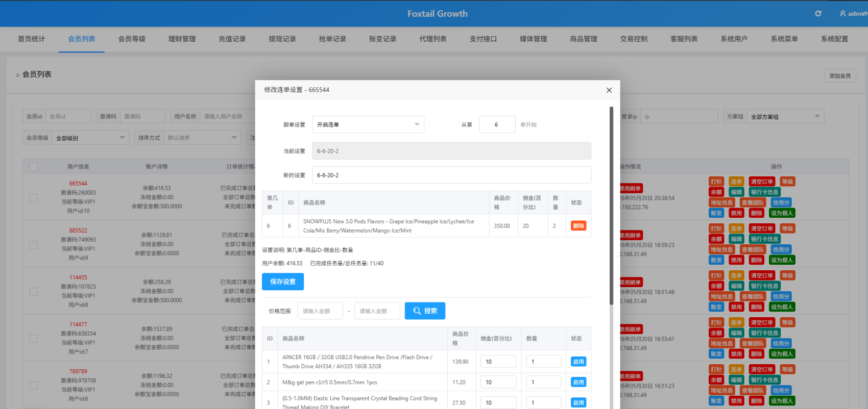This screenshot has width=868, height=409.
Task: Click the blue 保存设置 button
Action: pos(283,282)
